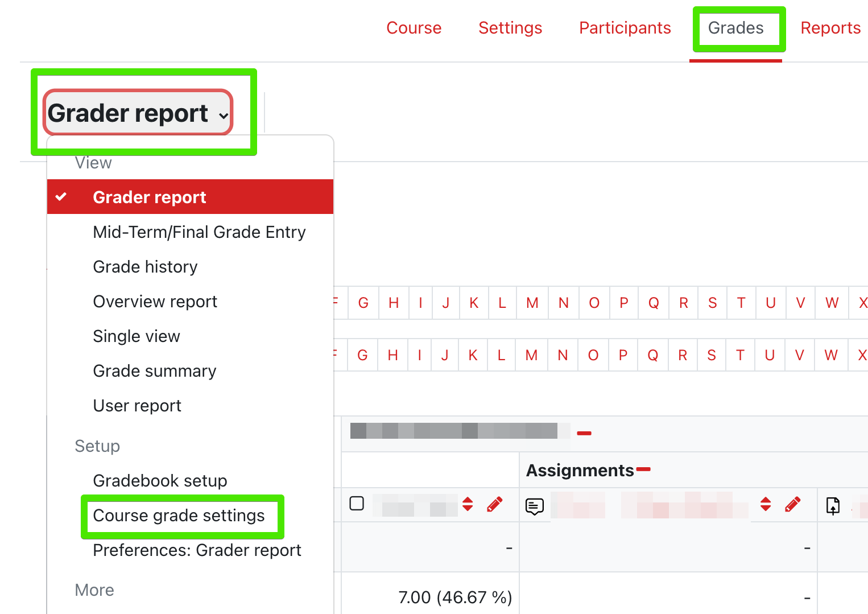Viewport: 868px width, 614px height.
Task: Open the Participants tab
Action: (x=625, y=27)
